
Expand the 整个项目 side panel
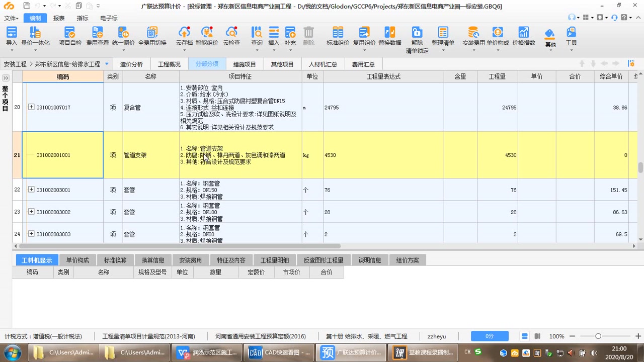pos(6,78)
